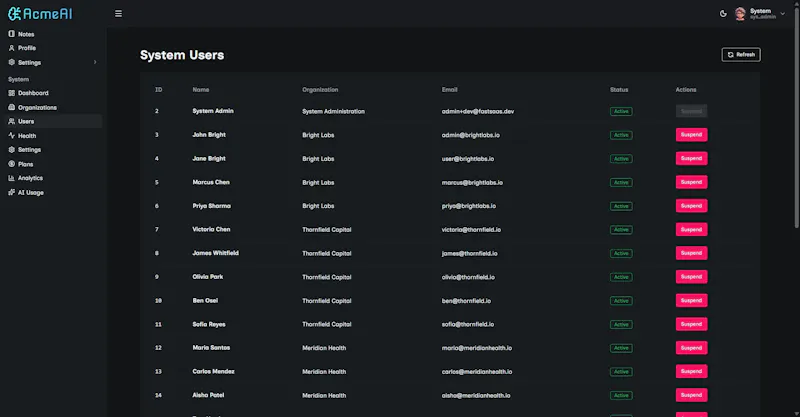Screen dimensions: 800x417
Task: Suspend user Jane Bright
Action: pos(691,158)
